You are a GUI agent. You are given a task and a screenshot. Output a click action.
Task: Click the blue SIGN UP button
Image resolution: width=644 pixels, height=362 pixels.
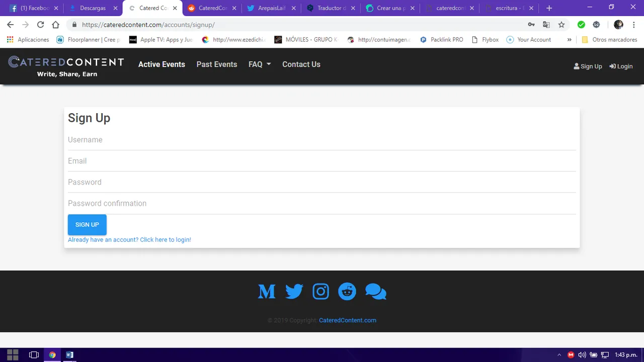tap(87, 225)
